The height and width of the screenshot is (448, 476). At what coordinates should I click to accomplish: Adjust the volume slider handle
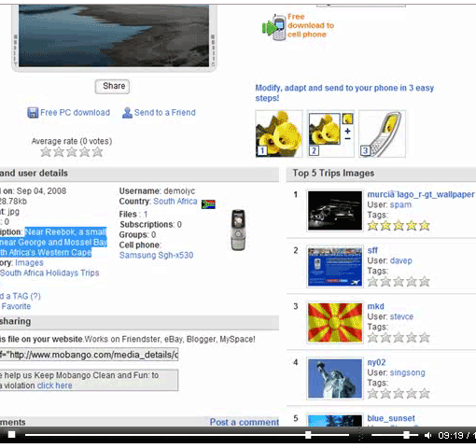point(406,435)
